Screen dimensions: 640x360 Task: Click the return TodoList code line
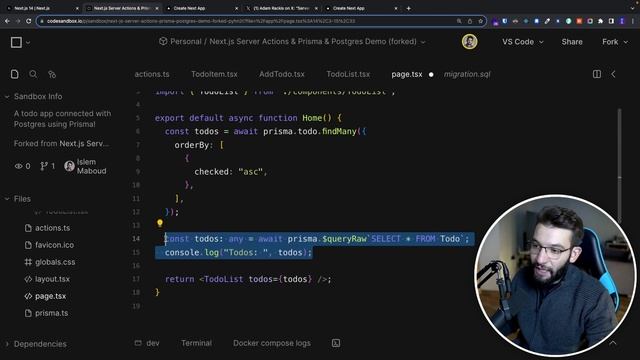(248, 279)
